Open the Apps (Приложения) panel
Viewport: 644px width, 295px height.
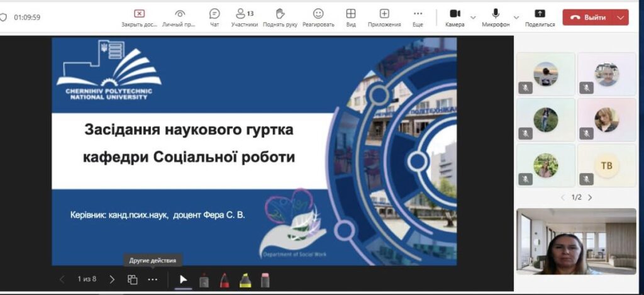(384, 16)
